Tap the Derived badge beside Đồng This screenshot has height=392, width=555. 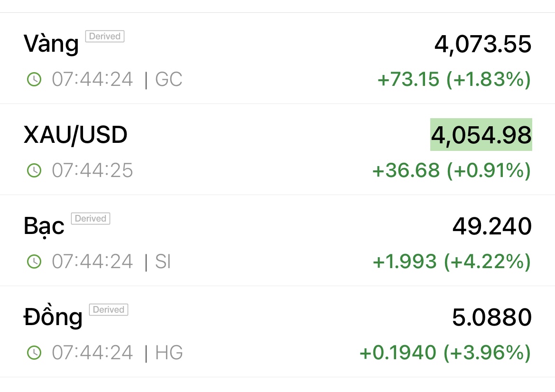coord(109,310)
